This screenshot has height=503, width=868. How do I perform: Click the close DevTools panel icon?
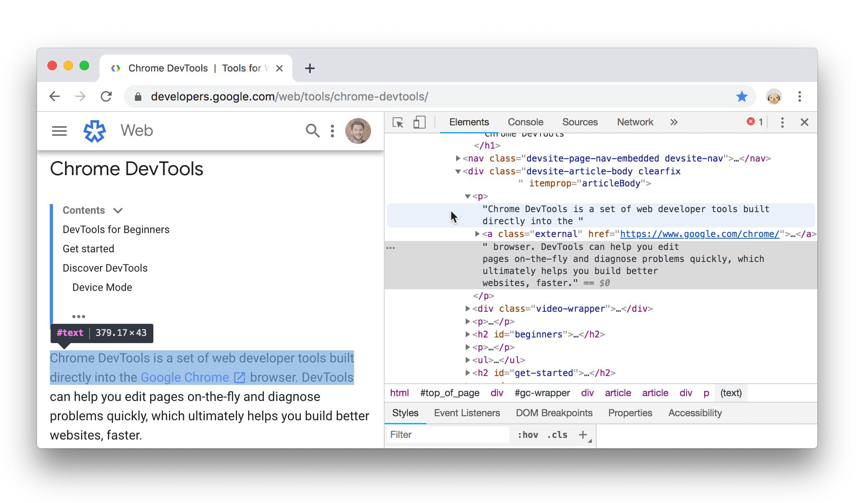point(805,122)
